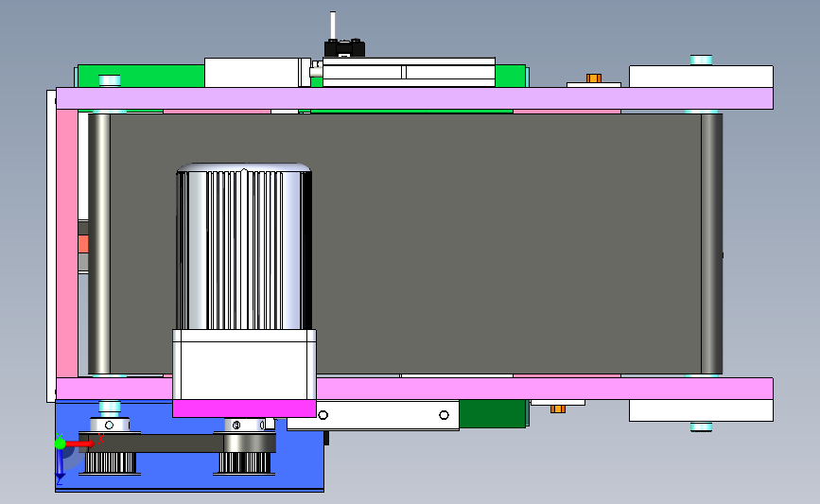This screenshot has height=504, width=820.
Task: Click the right hole in white bracket
Action: point(444,415)
